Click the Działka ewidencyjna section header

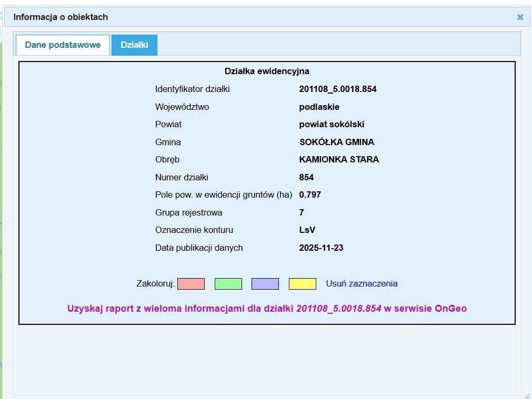(x=268, y=71)
